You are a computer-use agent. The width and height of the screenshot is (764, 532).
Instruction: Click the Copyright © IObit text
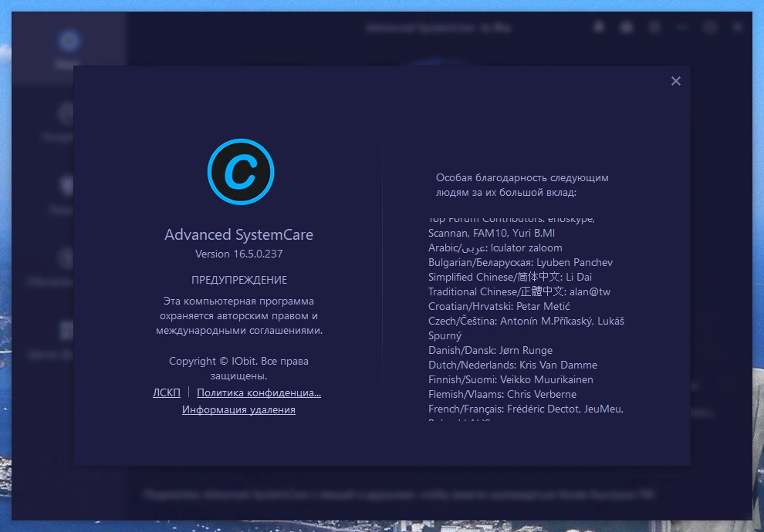pos(238,368)
